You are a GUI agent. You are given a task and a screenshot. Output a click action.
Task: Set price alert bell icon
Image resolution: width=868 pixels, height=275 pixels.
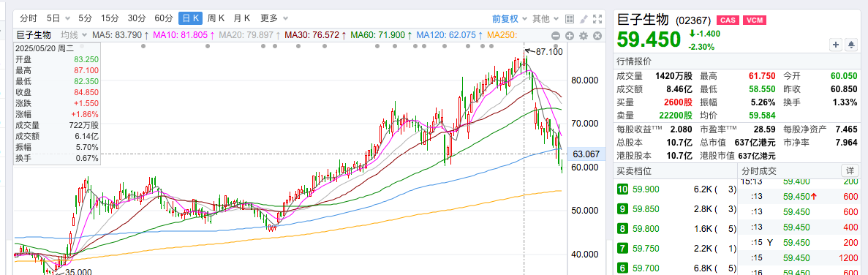coord(851,45)
